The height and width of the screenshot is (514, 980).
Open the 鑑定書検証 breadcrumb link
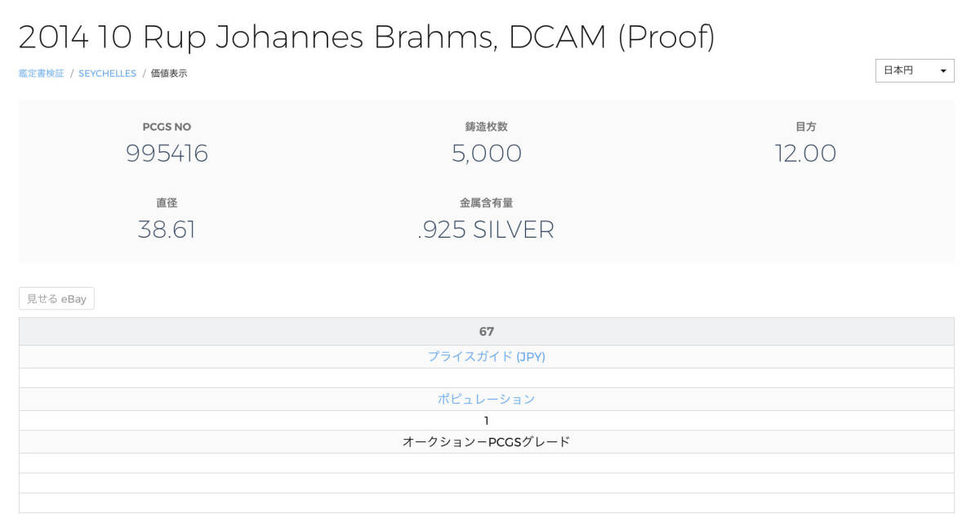click(x=41, y=74)
